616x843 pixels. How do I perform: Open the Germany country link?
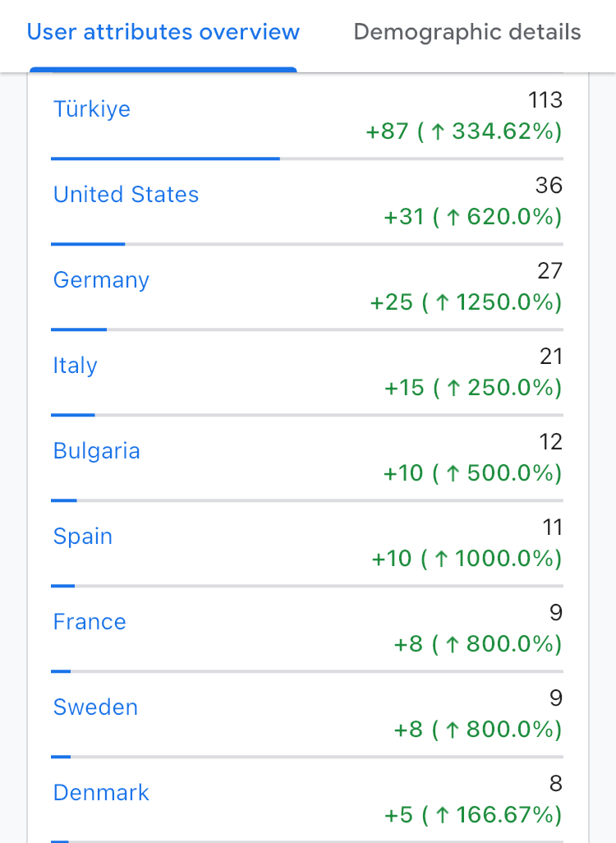tap(101, 280)
